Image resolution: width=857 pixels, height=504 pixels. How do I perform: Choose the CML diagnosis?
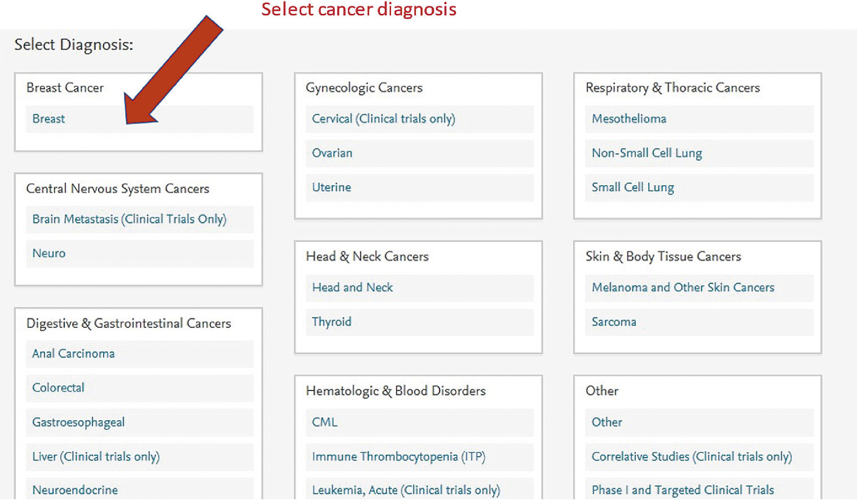click(324, 422)
